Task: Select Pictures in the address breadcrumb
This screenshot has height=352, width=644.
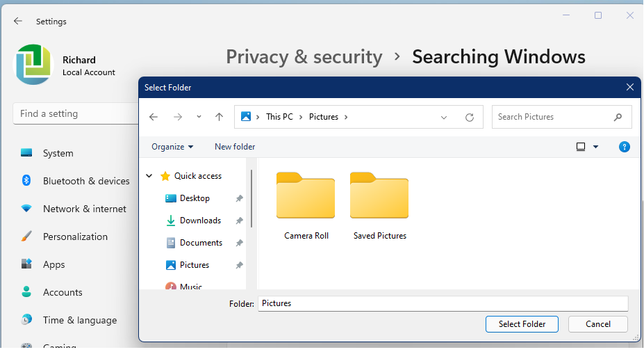Action: [324, 117]
